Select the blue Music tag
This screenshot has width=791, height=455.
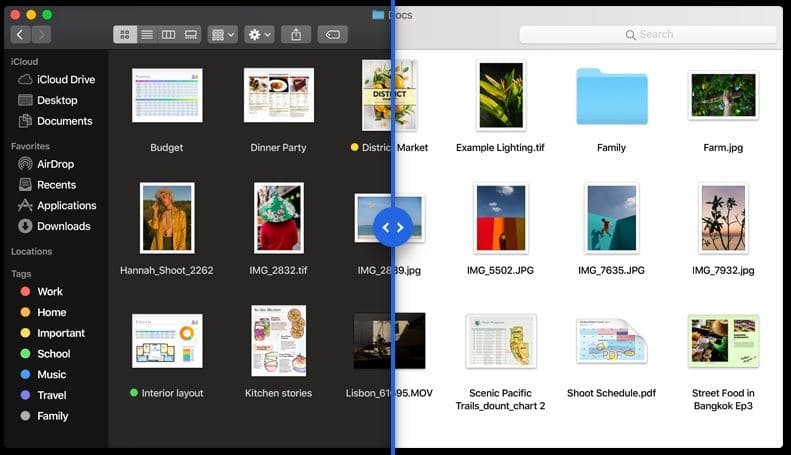tap(43, 374)
